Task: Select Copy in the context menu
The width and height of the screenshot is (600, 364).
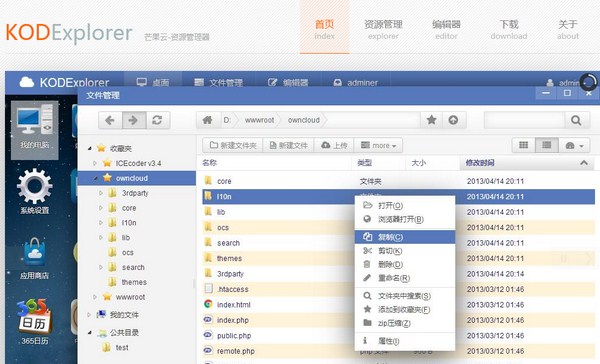Action: tap(405, 237)
